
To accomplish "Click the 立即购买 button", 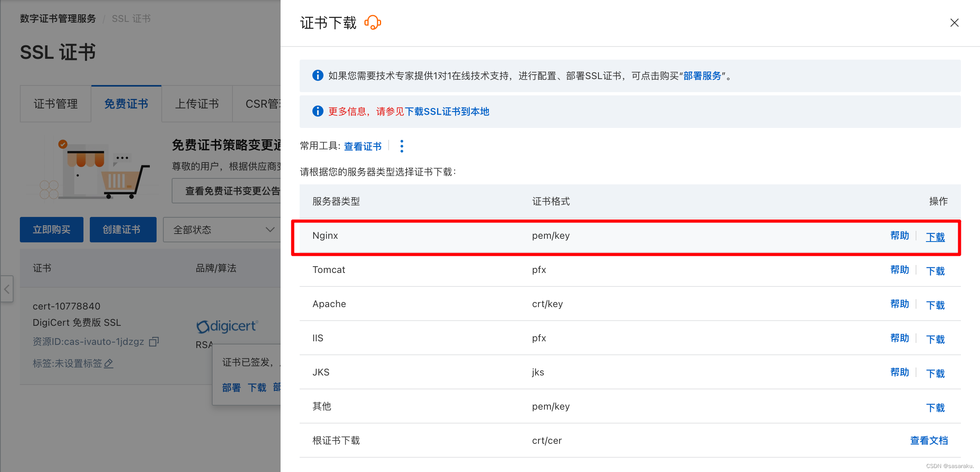I will pyautogui.click(x=52, y=230).
